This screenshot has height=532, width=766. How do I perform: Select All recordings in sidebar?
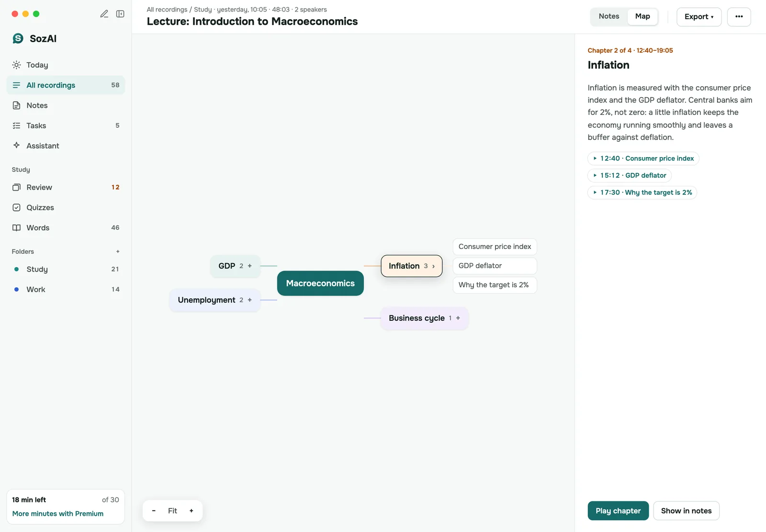pos(66,85)
